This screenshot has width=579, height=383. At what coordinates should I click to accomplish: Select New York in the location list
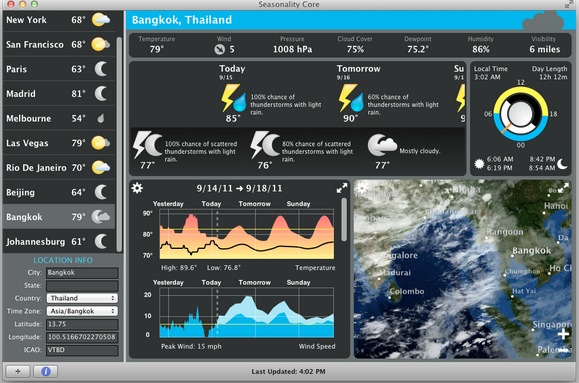click(59, 20)
